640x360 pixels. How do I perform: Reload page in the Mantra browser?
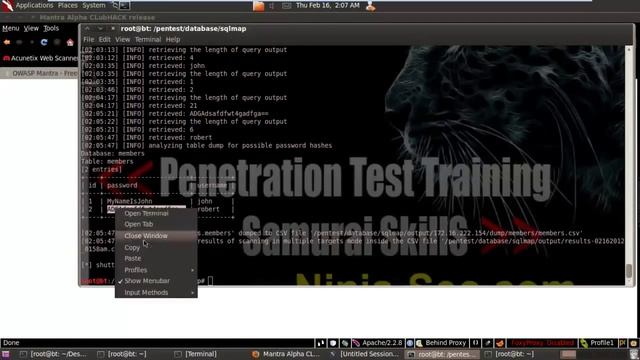pos(44,42)
